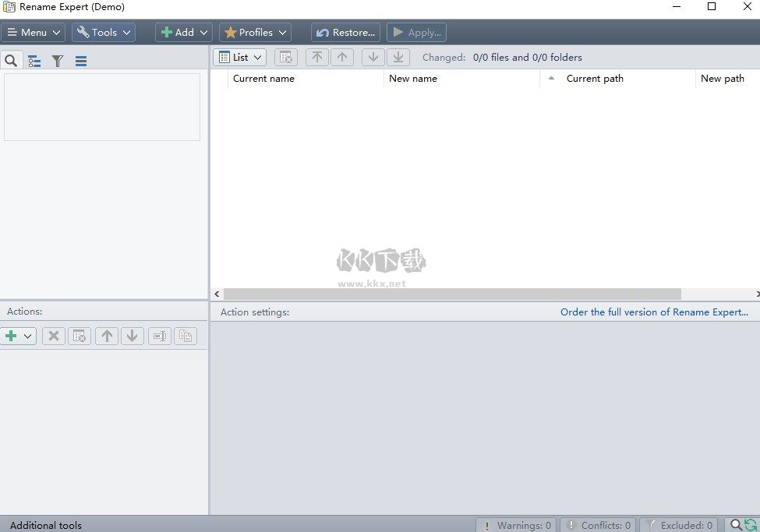The width and height of the screenshot is (760, 532).
Task: Click the clear file list icon
Action: click(x=286, y=57)
